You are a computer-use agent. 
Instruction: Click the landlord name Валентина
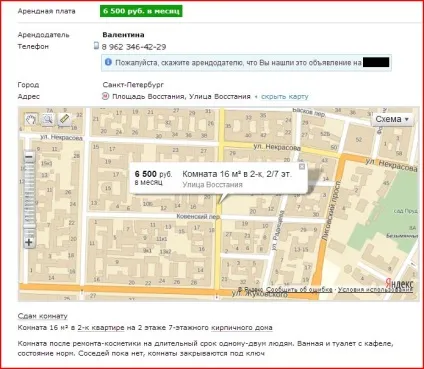tap(123, 35)
